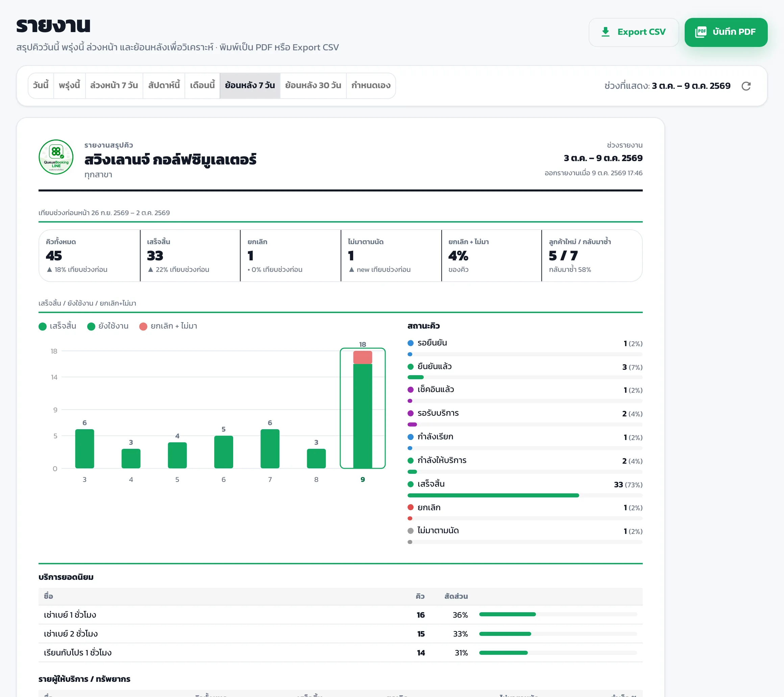The height and width of the screenshot is (697, 784).
Task: Click the red ยกเลิก + ไม่มา legend dot
Action: [143, 326]
